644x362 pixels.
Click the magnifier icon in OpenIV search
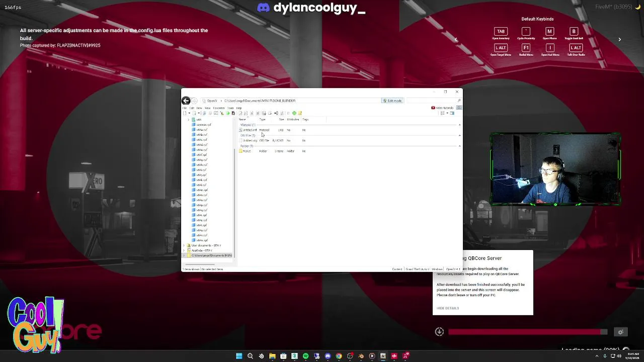[459, 101]
